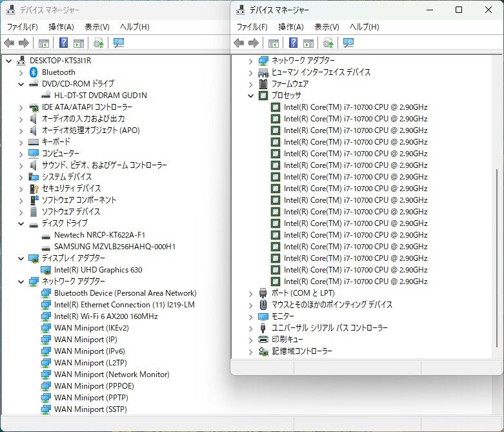Click the Help icon in front window toolbar
Screen dimensions: 504x432
pyautogui.click(x=293, y=43)
